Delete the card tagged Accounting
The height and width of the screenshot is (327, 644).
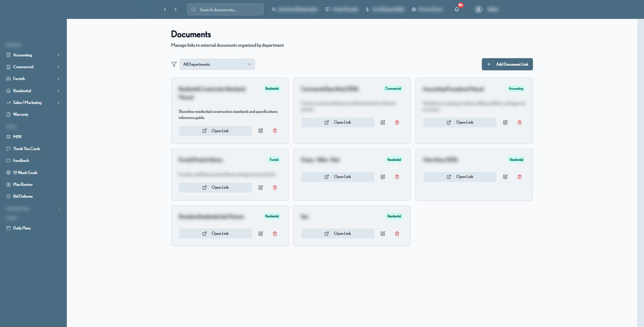pyautogui.click(x=519, y=122)
